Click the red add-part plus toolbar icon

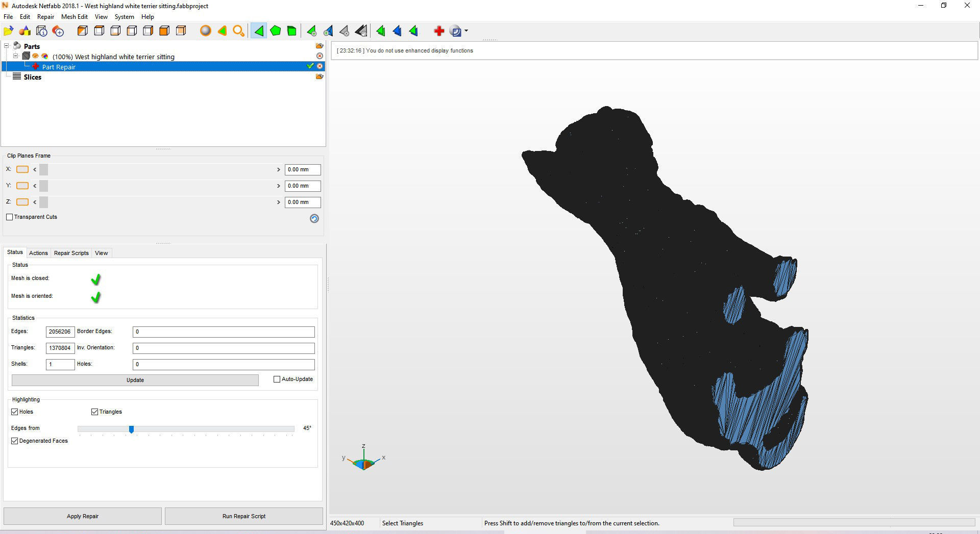(58, 31)
